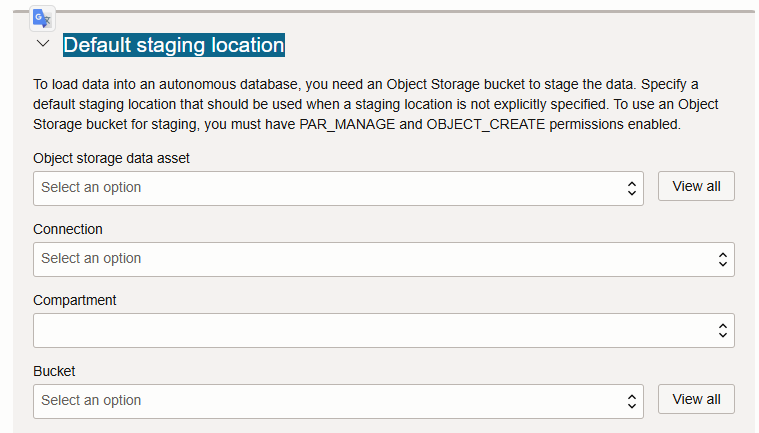Click the Connection field label
This screenshot has width=759, height=433.
tap(68, 229)
